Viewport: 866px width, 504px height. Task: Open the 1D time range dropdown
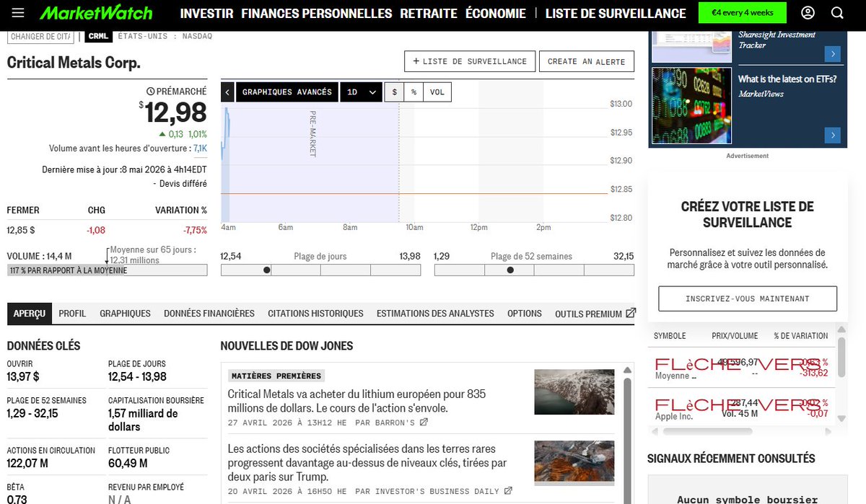click(x=362, y=92)
